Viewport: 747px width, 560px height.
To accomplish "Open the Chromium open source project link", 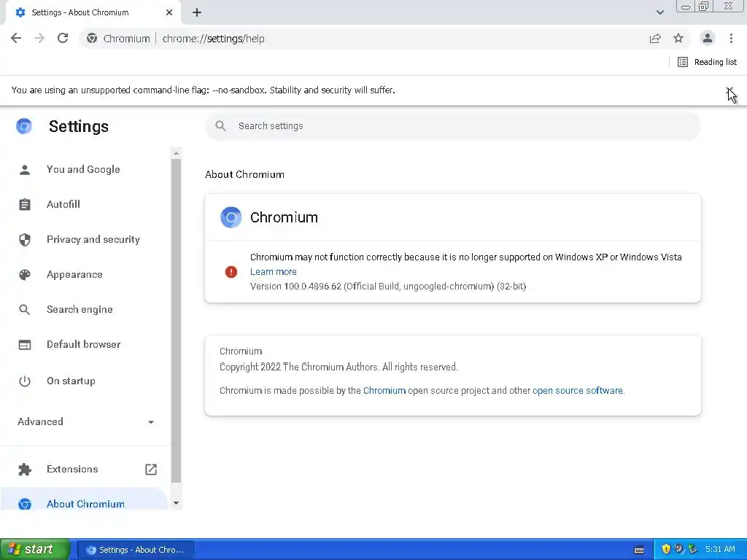I will point(384,391).
